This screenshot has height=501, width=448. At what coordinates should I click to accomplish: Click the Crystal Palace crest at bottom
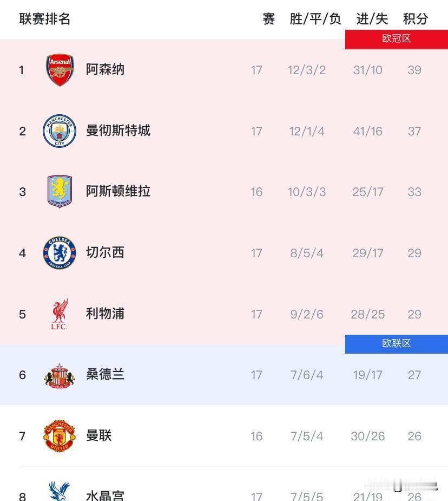click(60, 492)
